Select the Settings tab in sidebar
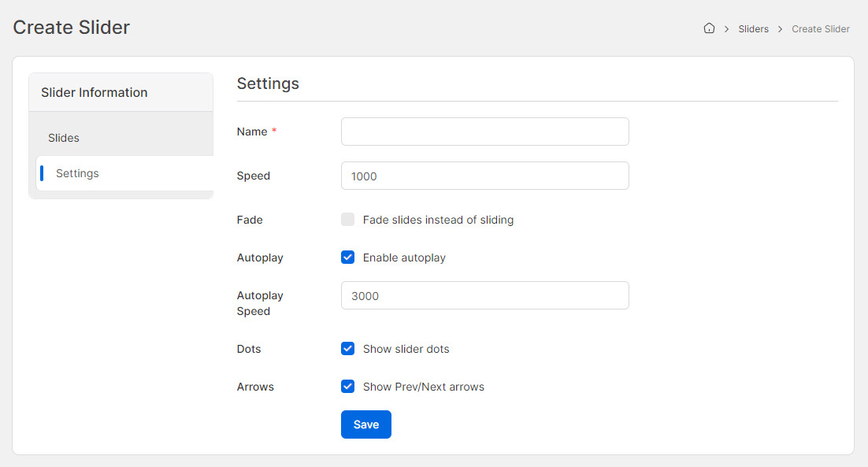This screenshot has height=467, width=868. coord(77,173)
